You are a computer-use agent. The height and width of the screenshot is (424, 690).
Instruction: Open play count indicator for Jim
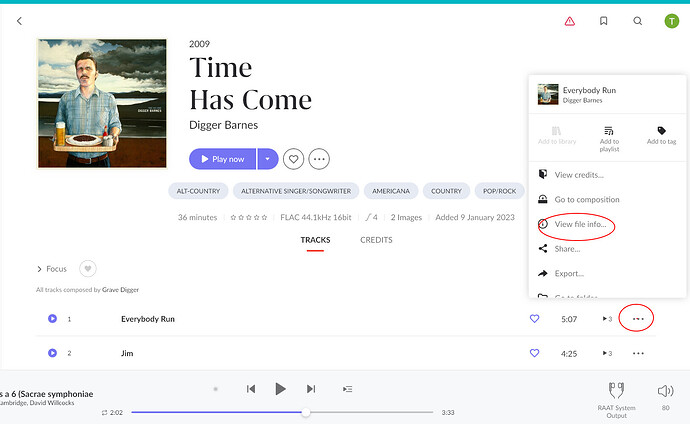point(607,353)
